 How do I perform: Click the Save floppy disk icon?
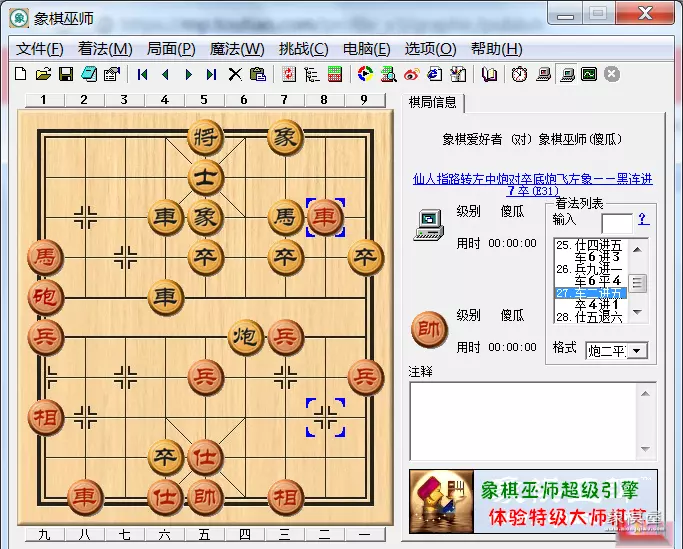65,74
